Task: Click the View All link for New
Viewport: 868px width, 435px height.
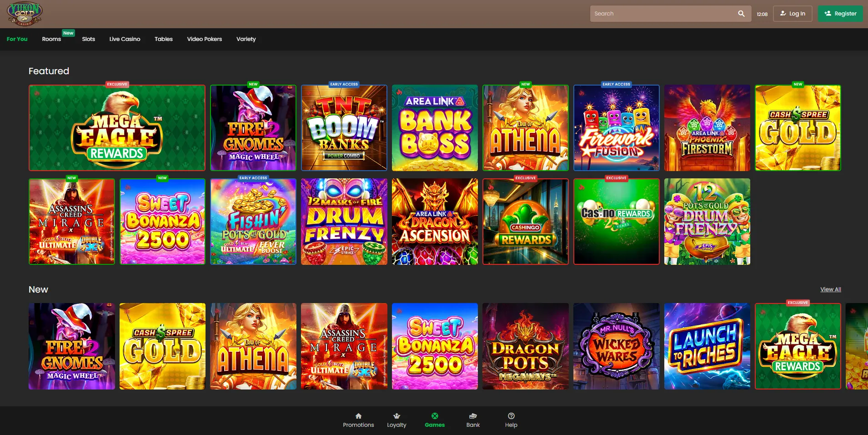Action: coord(831,289)
